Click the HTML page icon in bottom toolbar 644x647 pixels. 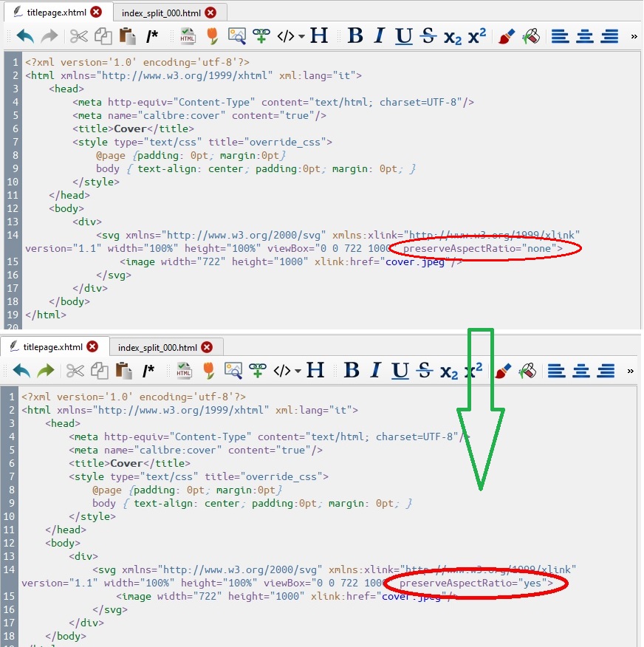point(184,371)
